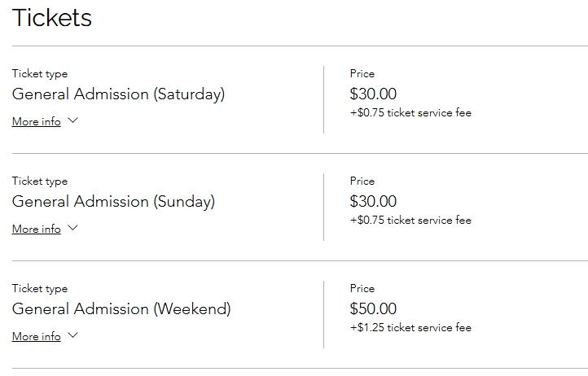This screenshot has width=588, height=376.
Task: Click the Ticket type label above Weekend
Action: [x=40, y=289]
